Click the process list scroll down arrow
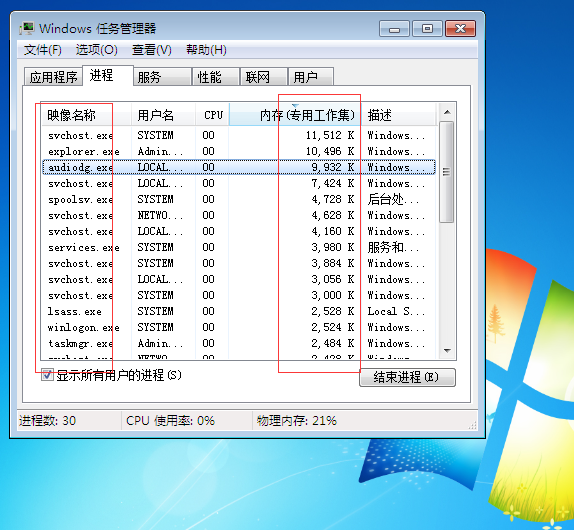This screenshot has height=530, width=574. coord(447,351)
